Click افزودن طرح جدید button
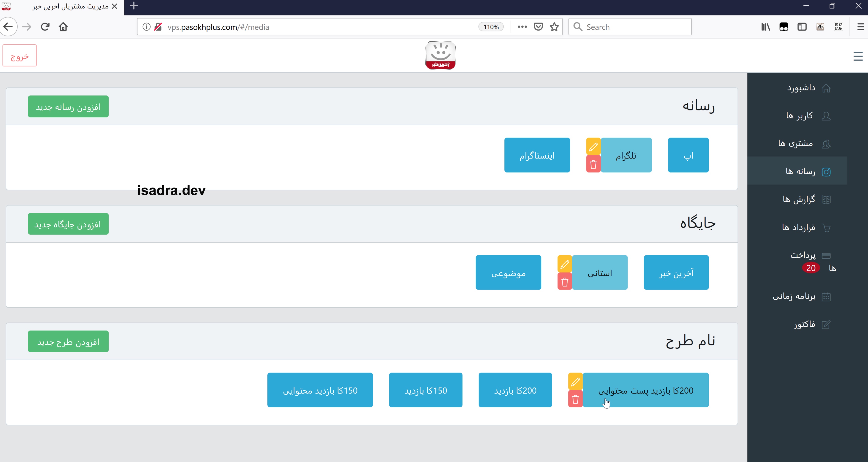This screenshot has height=462, width=868. point(68,341)
